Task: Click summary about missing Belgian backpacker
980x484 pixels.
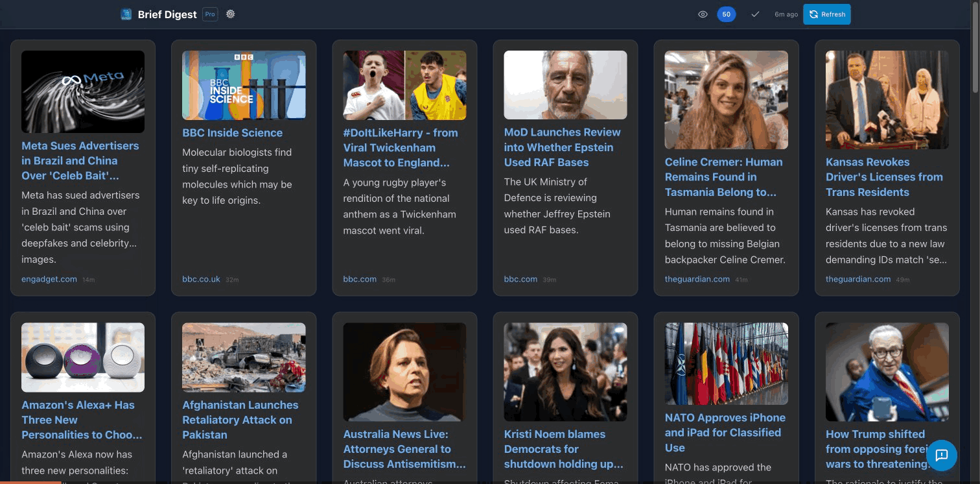Action: point(725,236)
